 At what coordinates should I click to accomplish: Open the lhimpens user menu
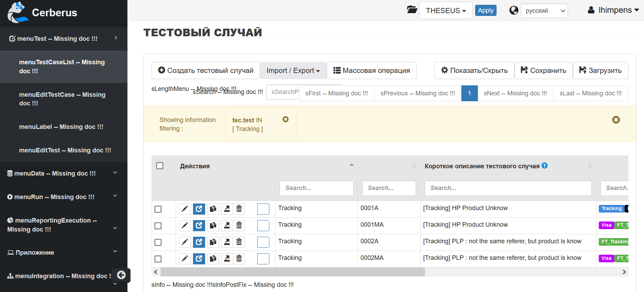[613, 10]
